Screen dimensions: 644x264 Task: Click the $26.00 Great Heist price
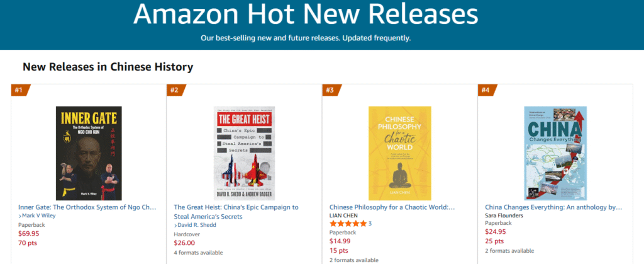(184, 243)
